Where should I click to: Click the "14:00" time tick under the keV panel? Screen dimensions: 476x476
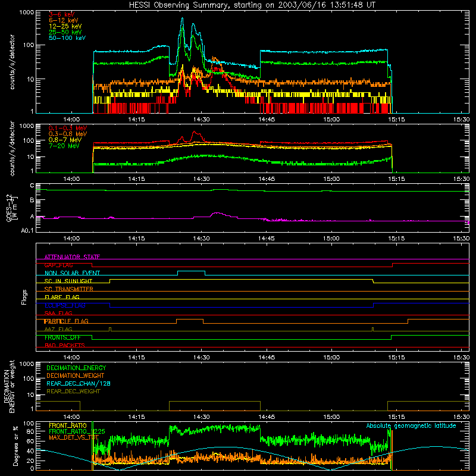71,120
